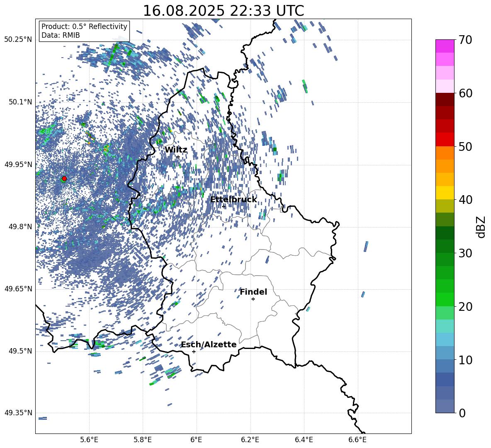Click the 40 colorbar tick label
The height and width of the screenshot is (448, 491).
tap(465, 200)
